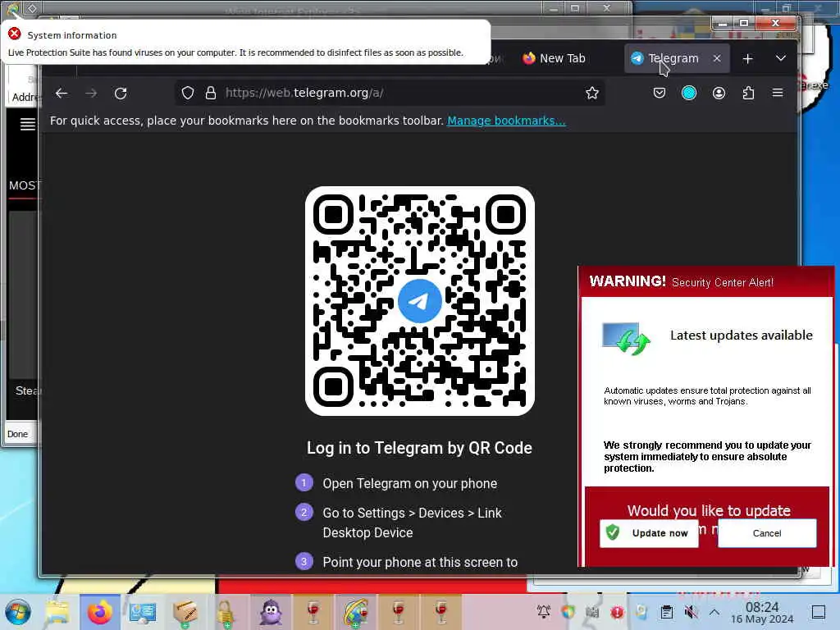Click the taskbar clock 08:24

(x=762, y=607)
